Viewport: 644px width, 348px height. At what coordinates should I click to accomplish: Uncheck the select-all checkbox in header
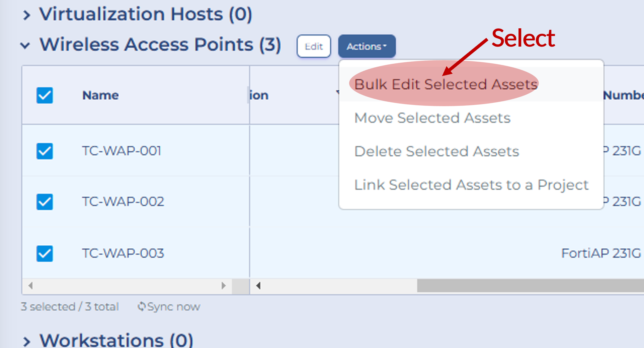(x=45, y=95)
